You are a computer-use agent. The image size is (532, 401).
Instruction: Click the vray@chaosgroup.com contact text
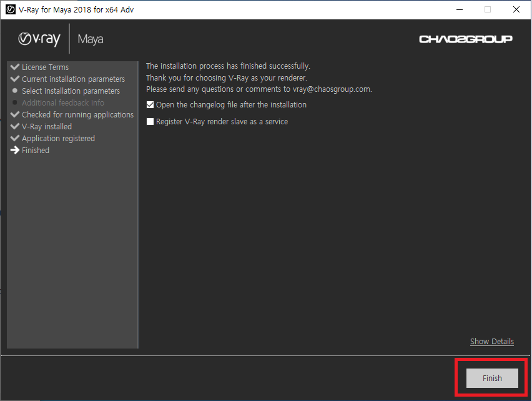332,89
